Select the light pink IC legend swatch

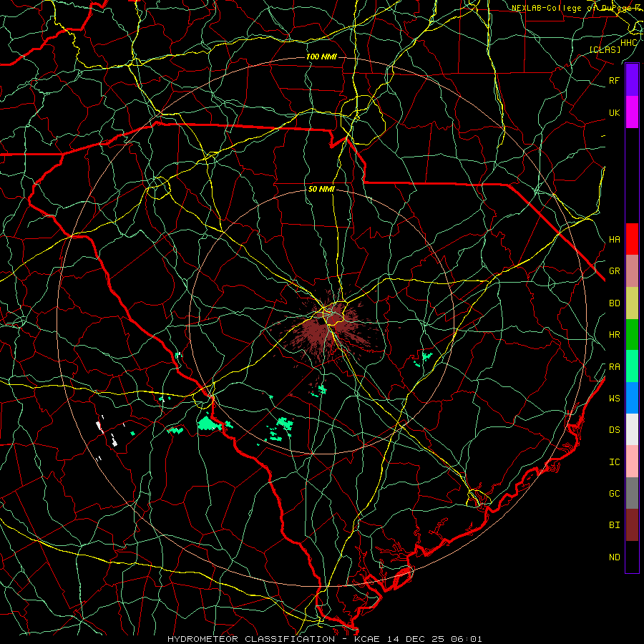(x=632, y=462)
